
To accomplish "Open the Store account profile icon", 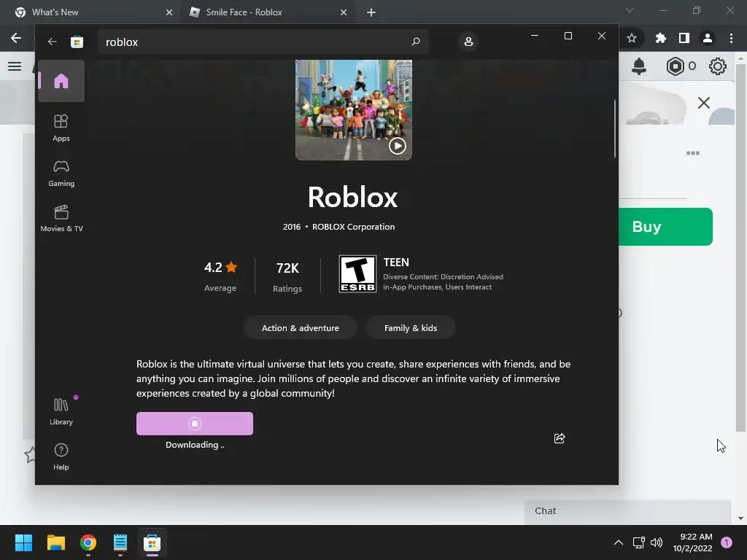I will point(468,42).
